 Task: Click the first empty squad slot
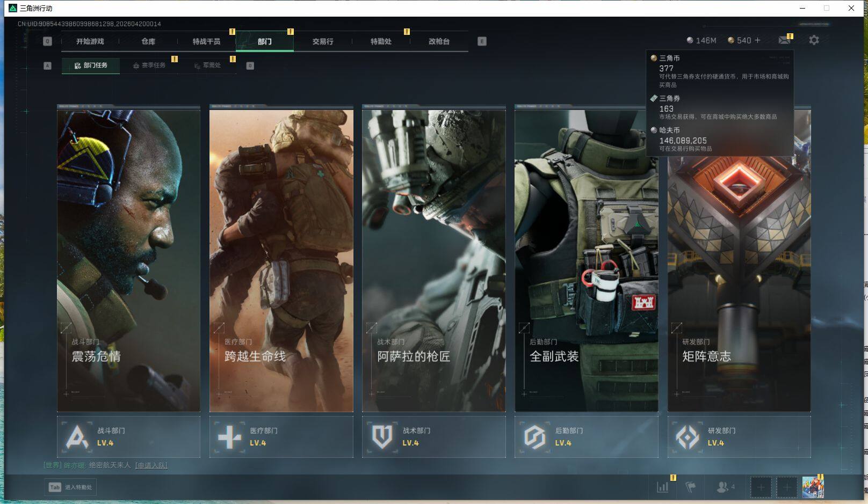click(x=761, y=487)
